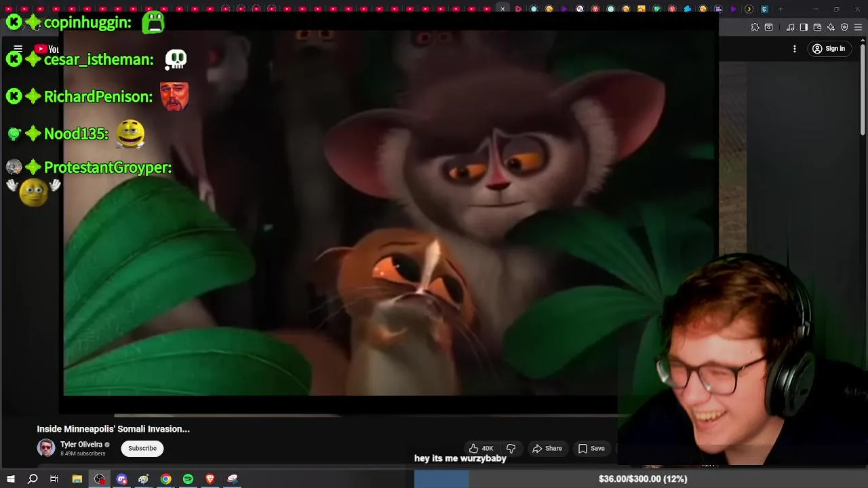Open the Windows Start menu
Image resolution: width=868 pixels, height=488 pixels.
pyautogui.click(x=11, y=479)
